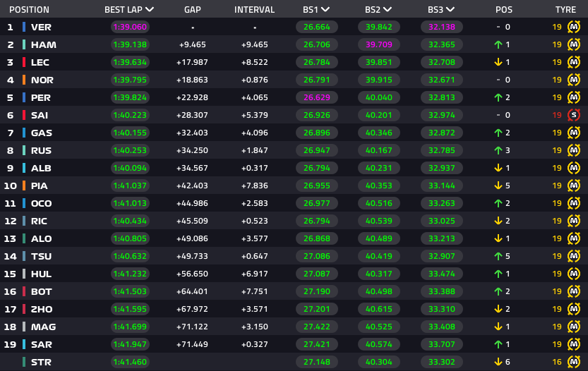Click PER's purple BS1 time 26.629
Image resolution: width=588 pixels, height=371 pixels.
[317, 97]
